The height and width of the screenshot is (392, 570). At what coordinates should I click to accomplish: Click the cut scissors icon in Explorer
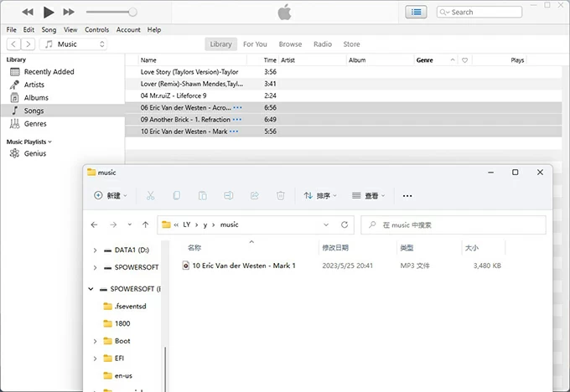pyautogui.click(x=150, y=195)
